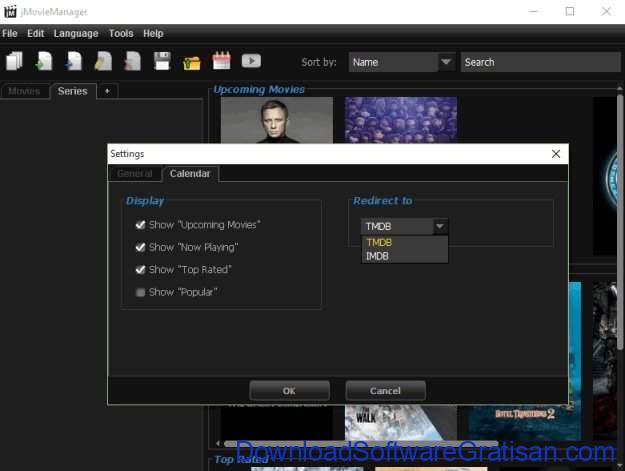Screen dimensions: 625x471
Task: Click the floppy disk save icon
Action: point(162,62)
